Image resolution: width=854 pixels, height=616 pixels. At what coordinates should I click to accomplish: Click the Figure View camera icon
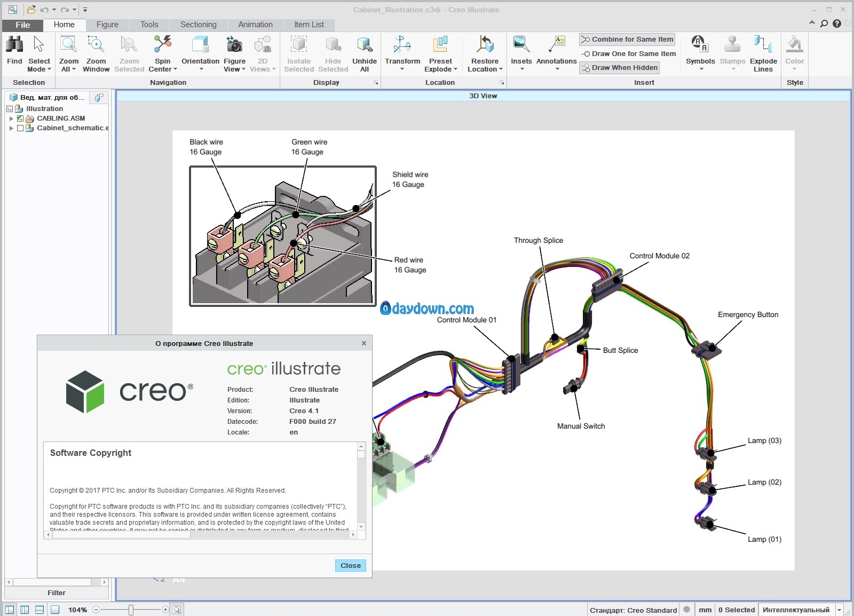[234, 45]
